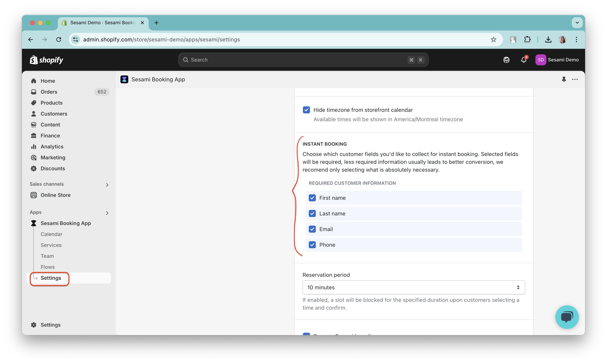Click the Sesami Booking App header icon
Image resolution: width=607 pixels, height=364 pixels.
124,80
